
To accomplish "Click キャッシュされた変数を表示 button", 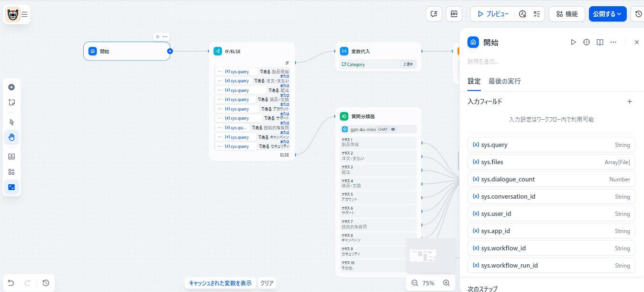I will [220, 283].
